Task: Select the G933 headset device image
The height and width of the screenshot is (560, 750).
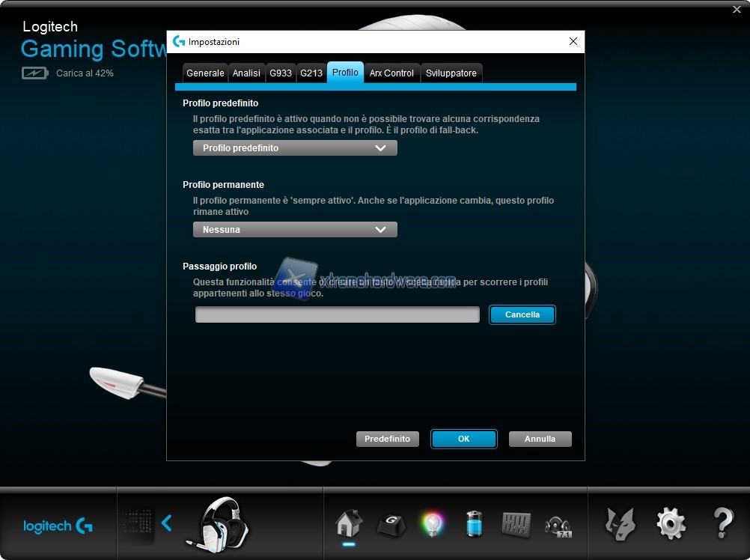Action: tap(221, 523)
